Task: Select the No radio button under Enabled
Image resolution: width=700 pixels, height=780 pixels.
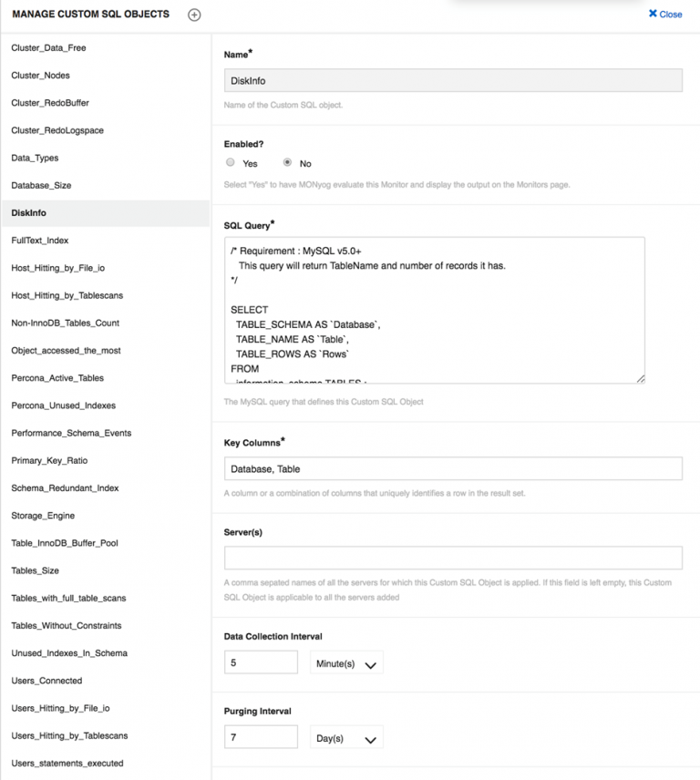Action: coord(287,162)
